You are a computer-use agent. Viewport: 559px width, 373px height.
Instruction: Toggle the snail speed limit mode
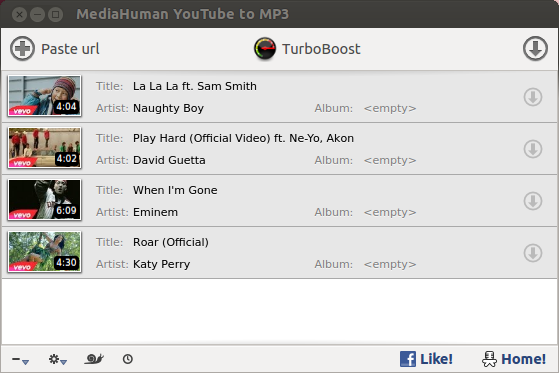tap(94, 359)
